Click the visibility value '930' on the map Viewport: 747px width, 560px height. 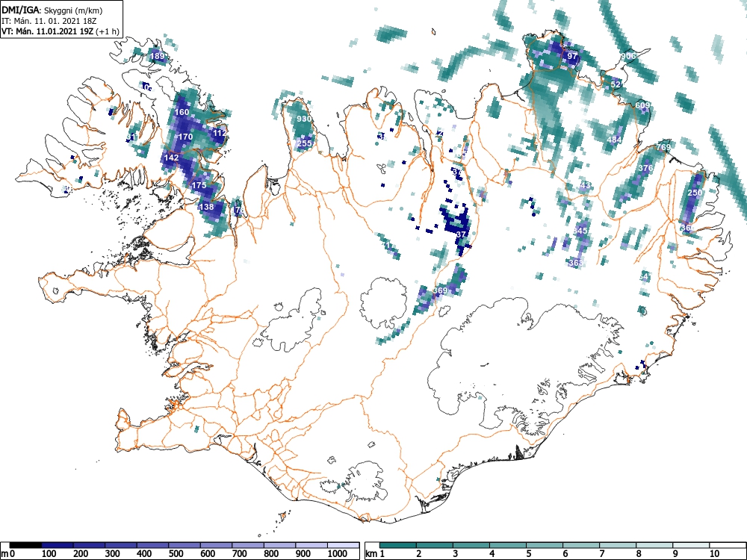304,119
